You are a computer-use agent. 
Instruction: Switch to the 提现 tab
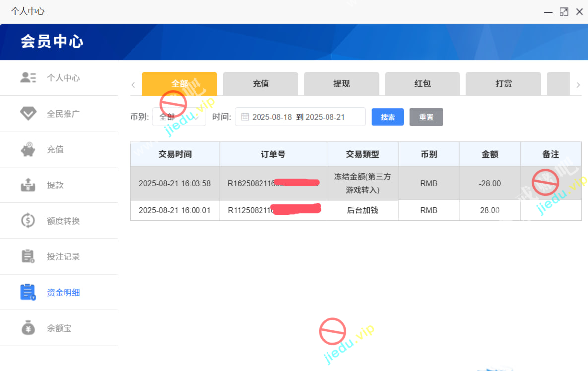(341, 84)
